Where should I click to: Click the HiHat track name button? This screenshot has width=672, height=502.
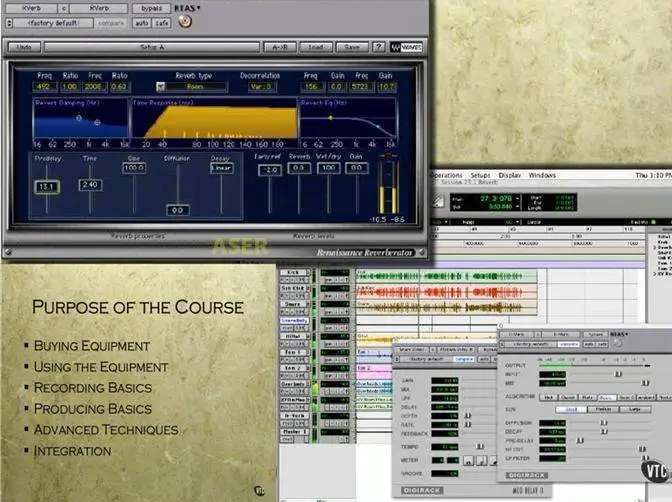click(293, 337)
